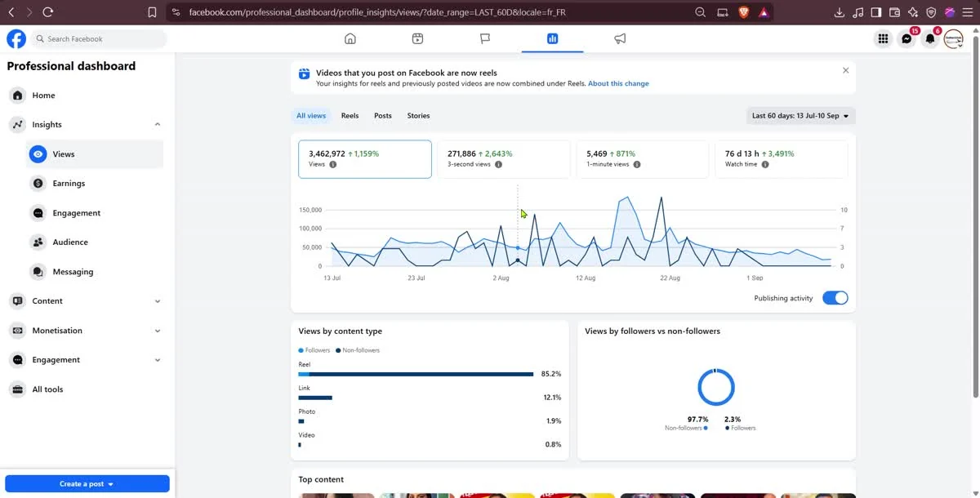The height and width of the screenshot is (498, 980).
Task: Follow the About this change link
Action: pos(618,83)
